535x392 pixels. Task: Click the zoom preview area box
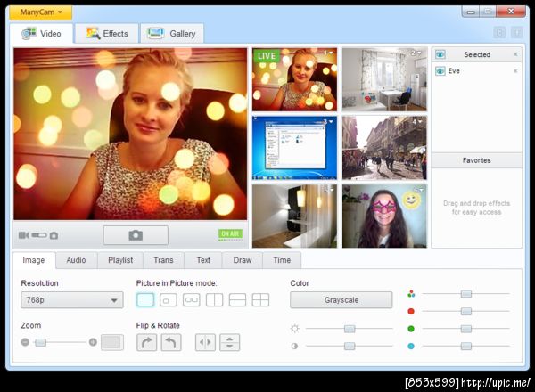pyautogui.click(x=112, y=342)
